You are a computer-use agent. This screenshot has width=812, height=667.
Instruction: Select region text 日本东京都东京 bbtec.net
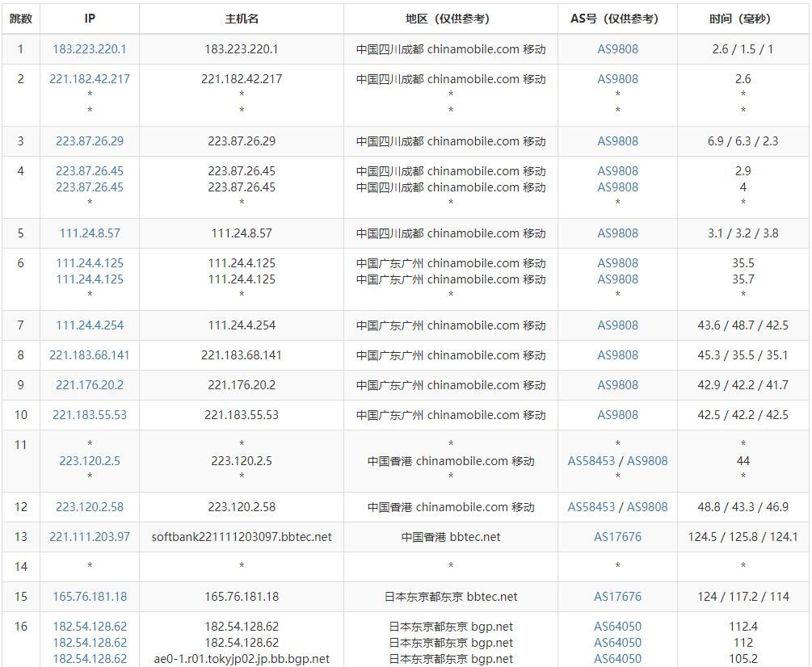coord(451,597)
